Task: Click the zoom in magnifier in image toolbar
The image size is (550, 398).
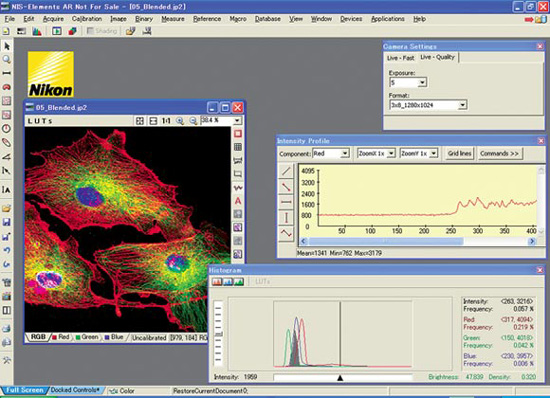Action: pos(180,121)
